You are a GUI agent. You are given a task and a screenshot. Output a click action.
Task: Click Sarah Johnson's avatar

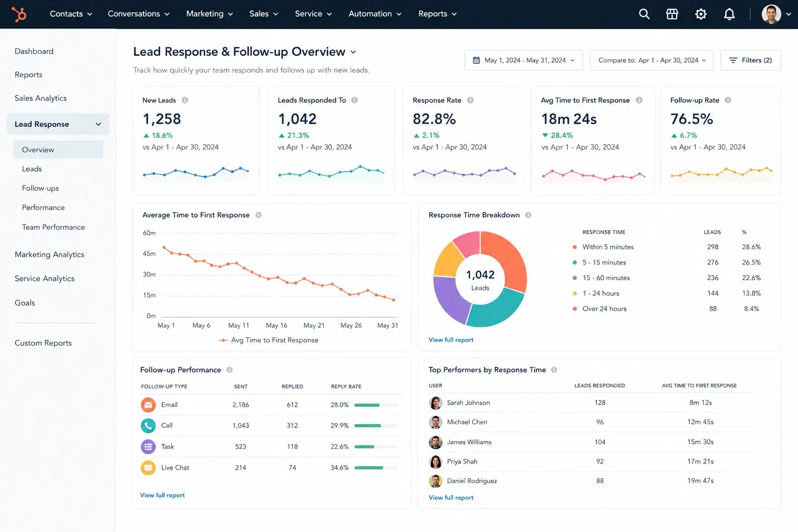[x=435, y=403]
